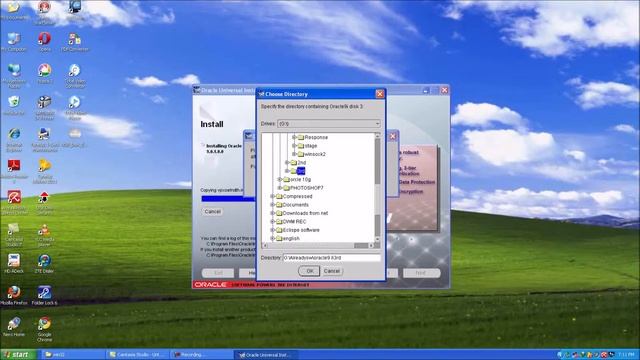640x360 pixels.
Task: Switch to Camtasia Studio taskbar button
Action: point(137,355)
